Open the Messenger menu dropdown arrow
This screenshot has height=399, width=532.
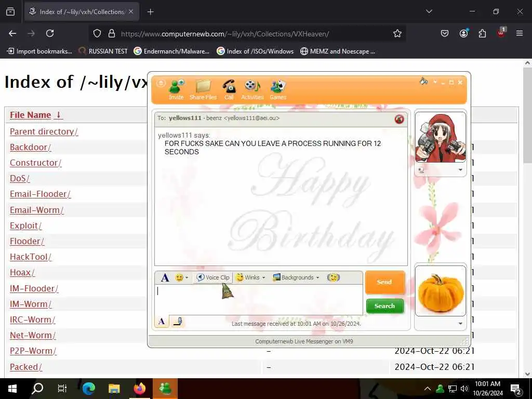point(435,82)
